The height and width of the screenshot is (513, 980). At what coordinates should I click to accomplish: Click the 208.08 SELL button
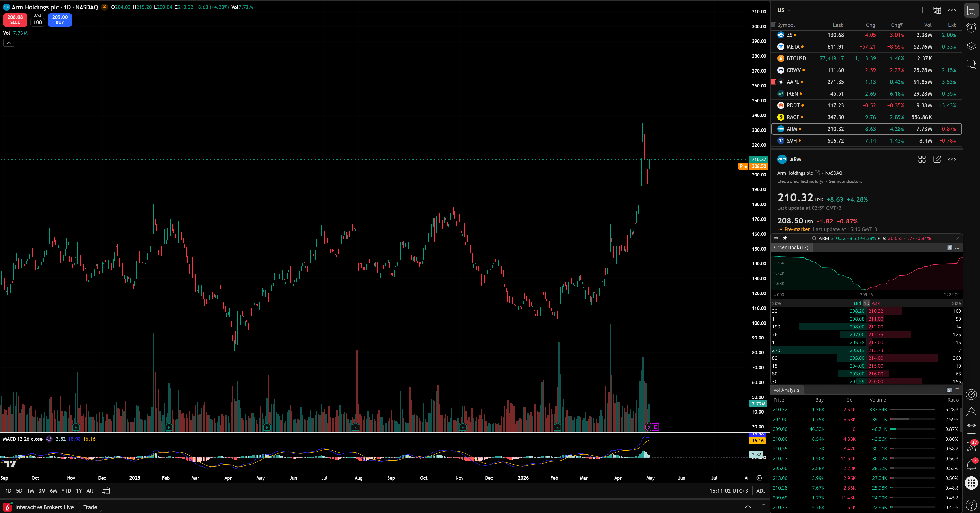(15, 19)
